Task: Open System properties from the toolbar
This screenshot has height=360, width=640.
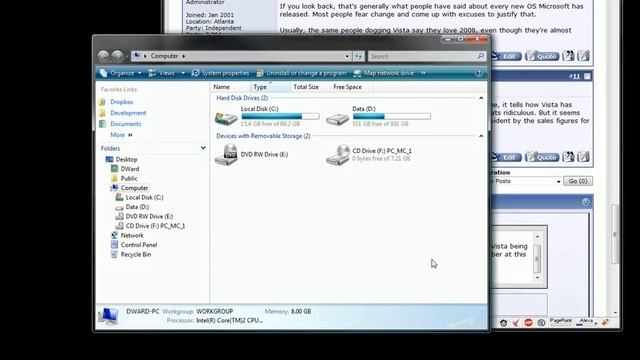Action: point(220,73)
